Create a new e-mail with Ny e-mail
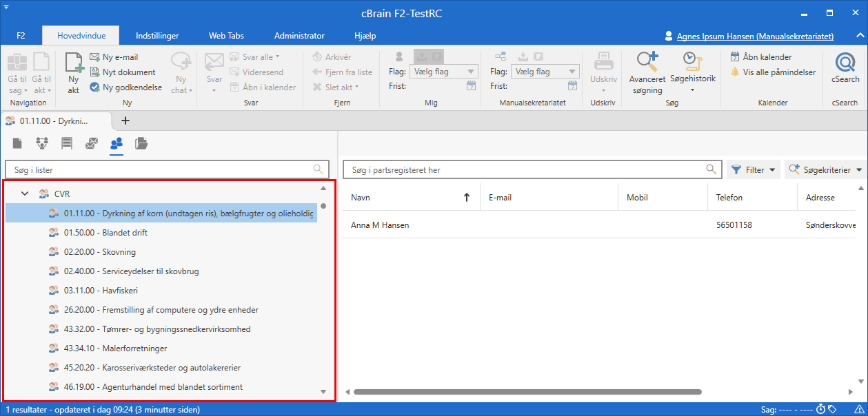The height and width of the screenshot is (416, 868). tap(114, 57)
